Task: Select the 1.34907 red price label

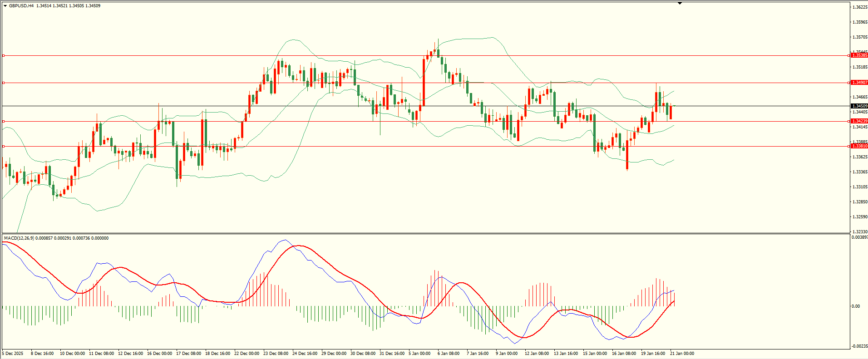Action: (859, 83)
